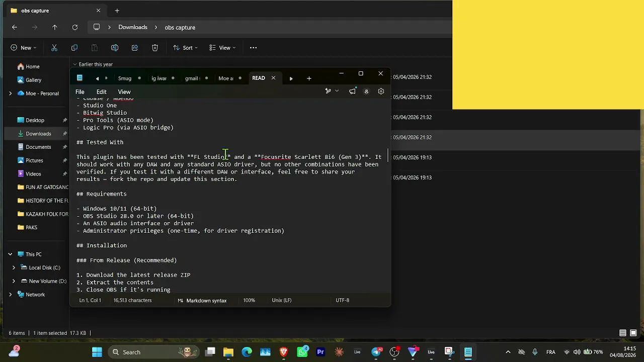Expand the Moe - Personal OneDrive tree node
This screenshot has width=644, height=362.
coord(10,94)
